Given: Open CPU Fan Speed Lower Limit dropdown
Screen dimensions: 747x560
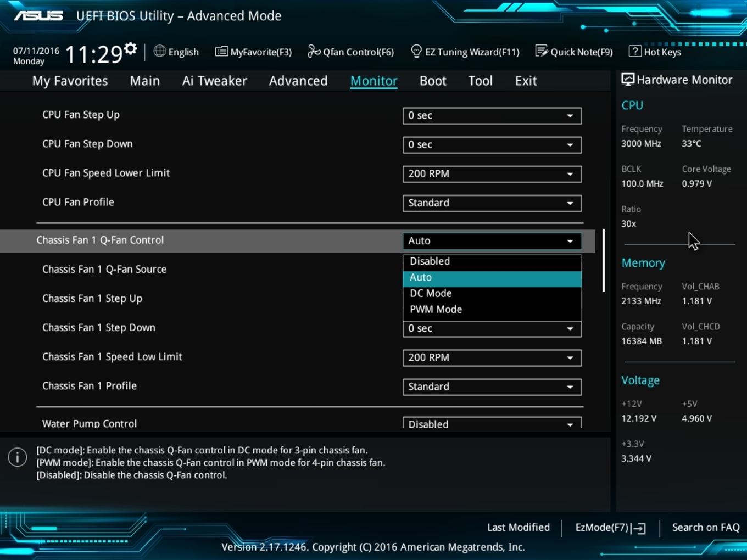Looking at the screenshot, I should [x=492, y=174].
